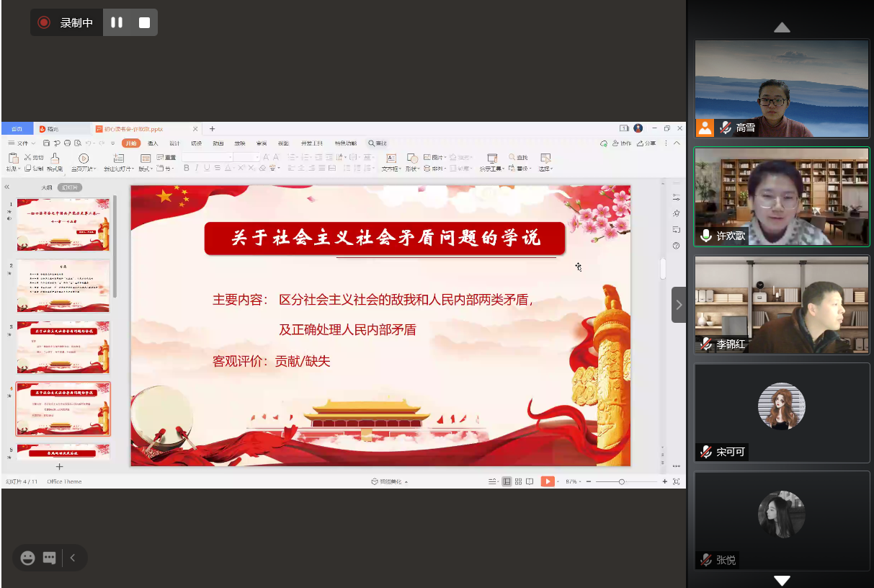Open the chat message bubble icon
The width and height of the screenshot is (874, 588).
coord(49,558)
